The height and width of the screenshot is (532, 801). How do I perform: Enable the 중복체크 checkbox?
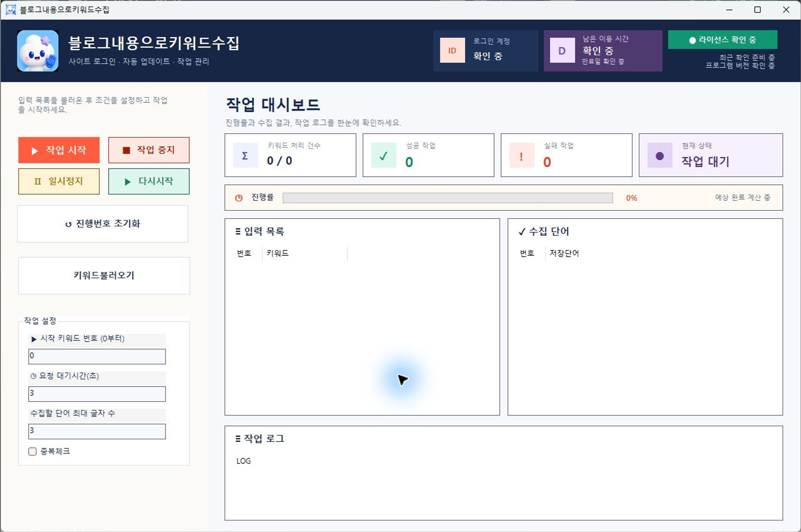tap(33, 451)
